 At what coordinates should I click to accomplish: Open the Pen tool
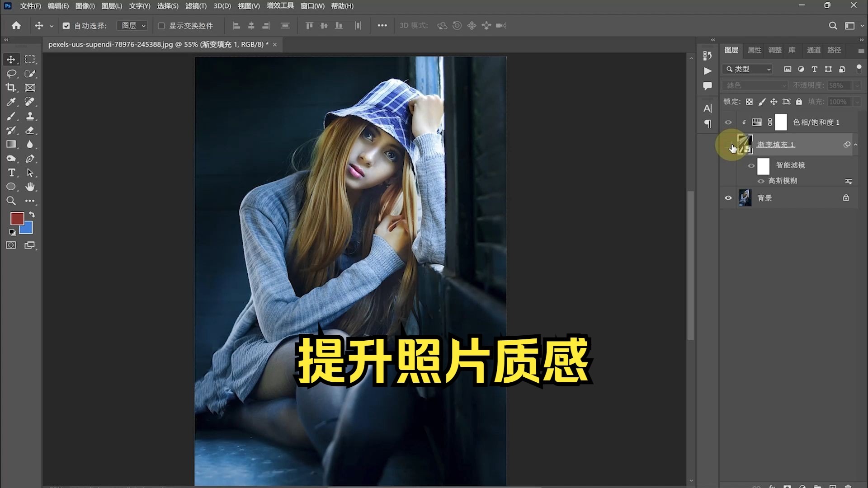click(30, 159)
